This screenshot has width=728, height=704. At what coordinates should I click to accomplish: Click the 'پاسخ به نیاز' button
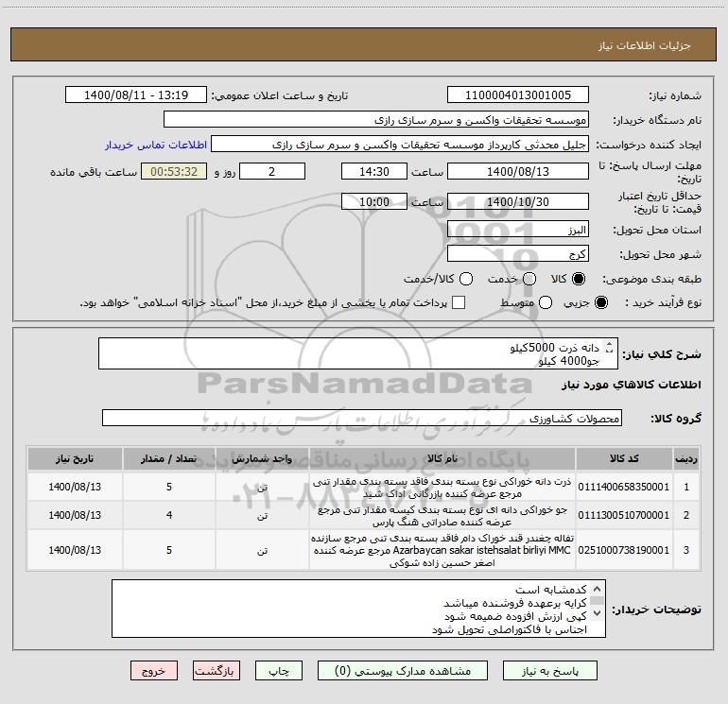[x=549, y=671]
